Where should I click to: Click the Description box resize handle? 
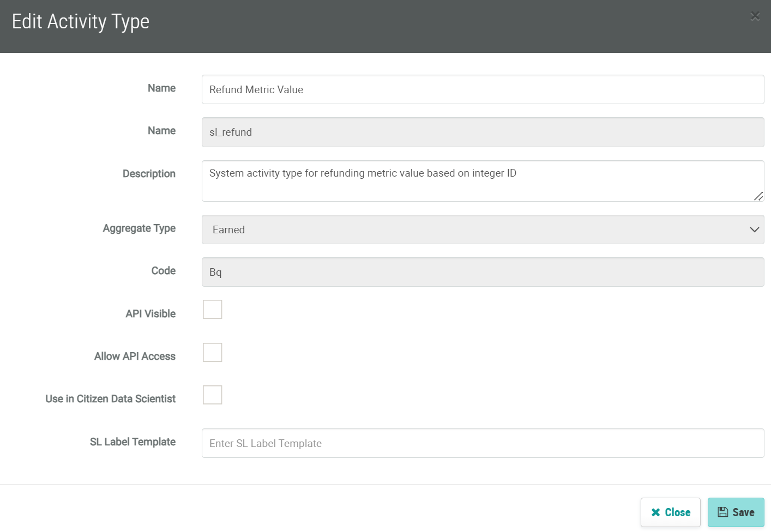tap(758, 196)
